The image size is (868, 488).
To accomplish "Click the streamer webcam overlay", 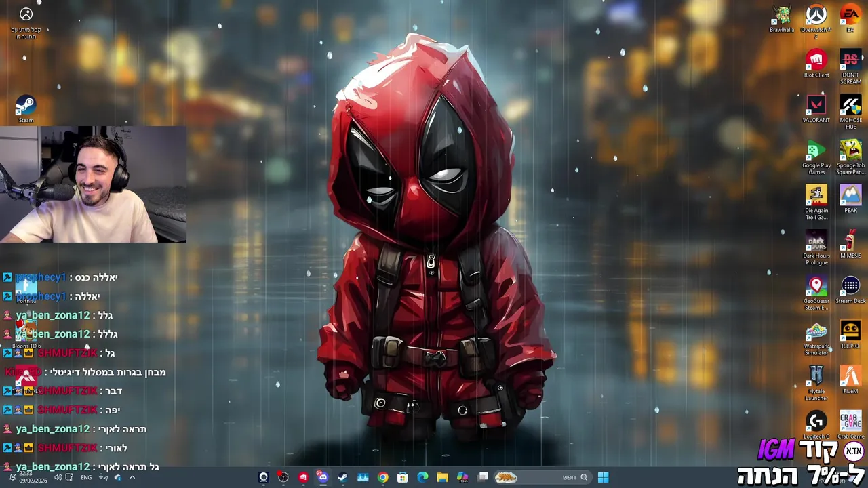I will click(93, 184).
